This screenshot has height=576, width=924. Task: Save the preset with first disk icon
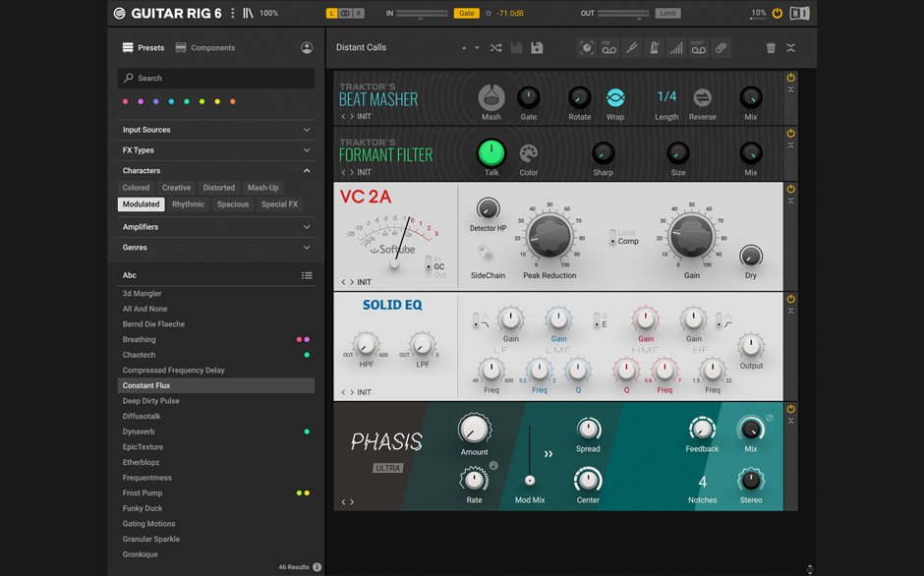(x=516, y=48)
